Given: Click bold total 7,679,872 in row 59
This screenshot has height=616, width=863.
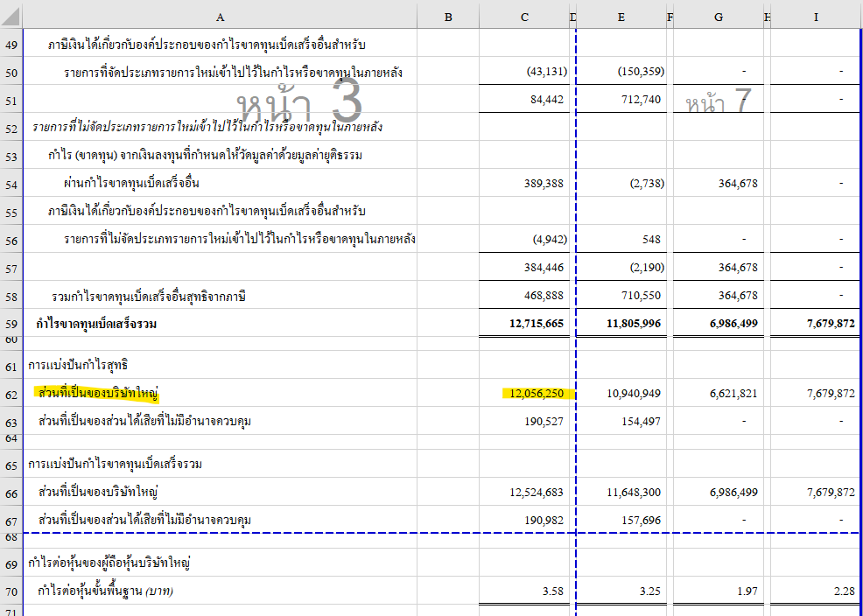Looking at the screenshot, I should click(816, 324).
